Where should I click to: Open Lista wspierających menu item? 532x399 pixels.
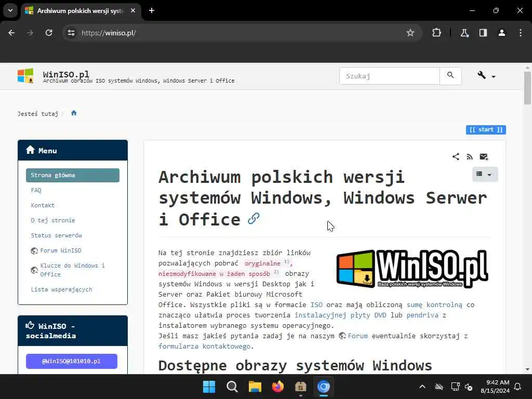61,289
